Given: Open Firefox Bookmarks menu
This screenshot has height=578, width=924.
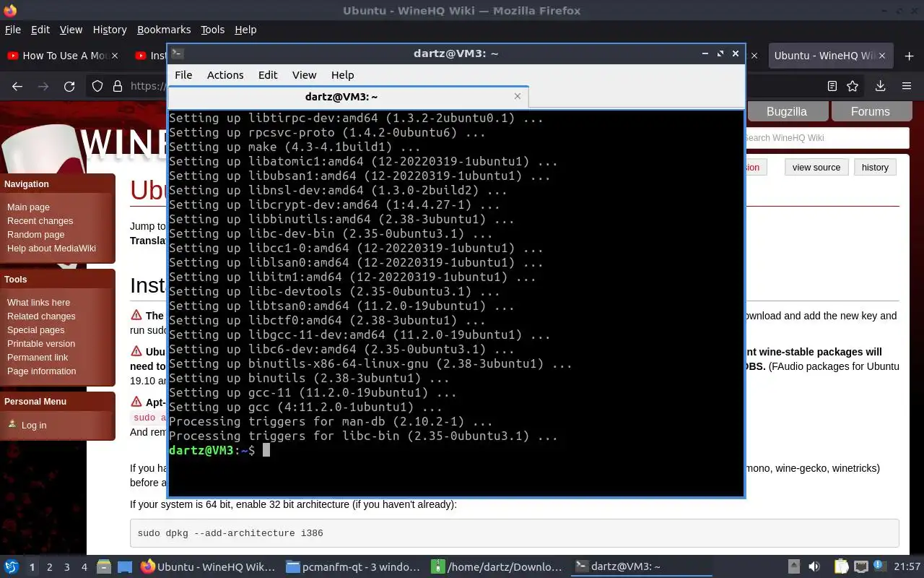Looking at the screenshot, I should [164, 30].
